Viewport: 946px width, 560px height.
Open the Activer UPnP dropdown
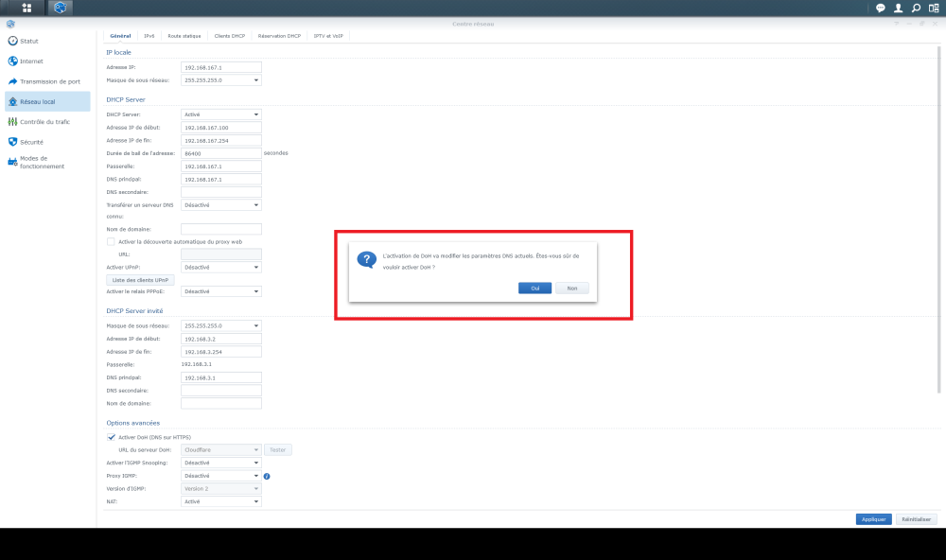point(221,267)
